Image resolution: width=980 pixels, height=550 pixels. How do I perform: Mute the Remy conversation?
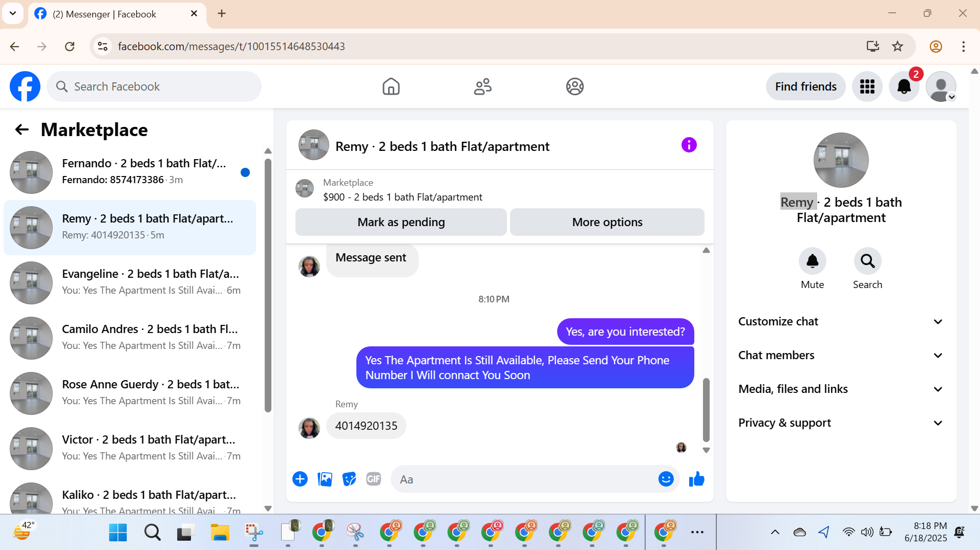click(812, 261)
